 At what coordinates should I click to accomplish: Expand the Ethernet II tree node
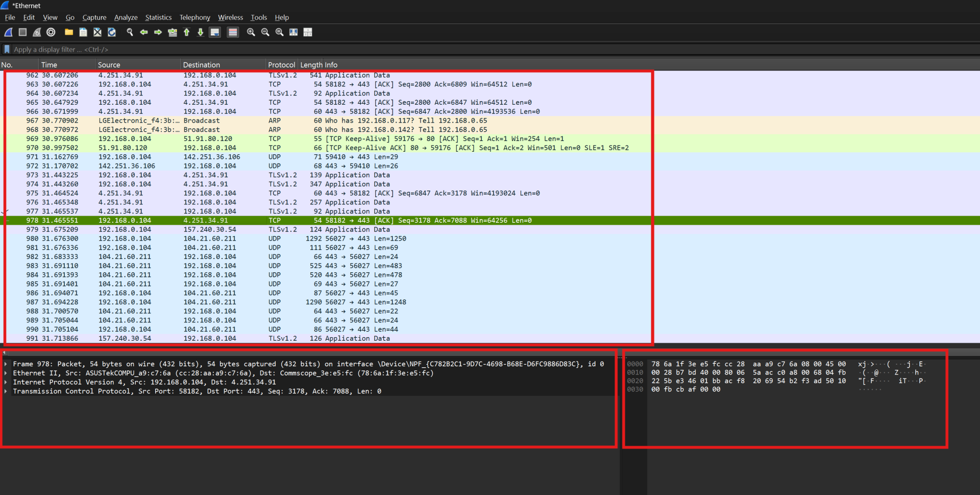tap(6, 373)
